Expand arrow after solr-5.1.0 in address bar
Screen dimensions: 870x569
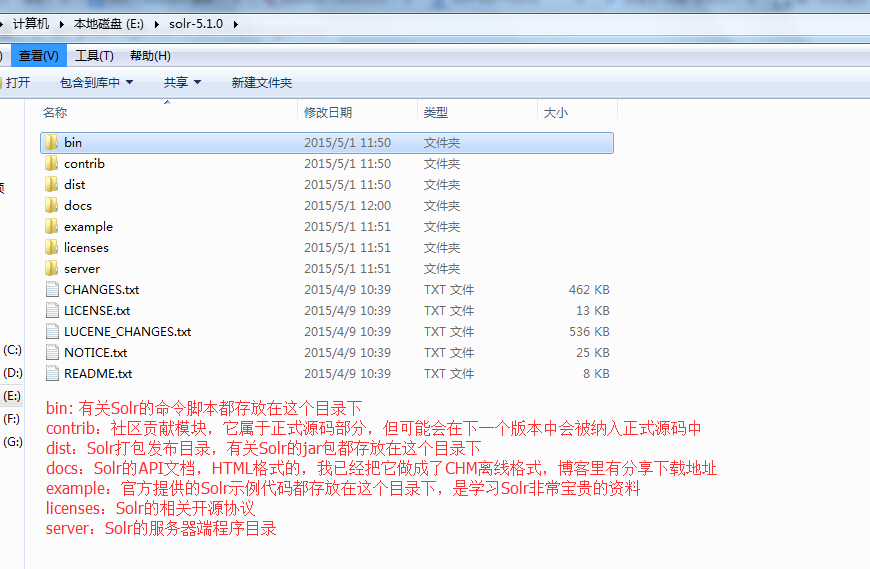point(236,24)
